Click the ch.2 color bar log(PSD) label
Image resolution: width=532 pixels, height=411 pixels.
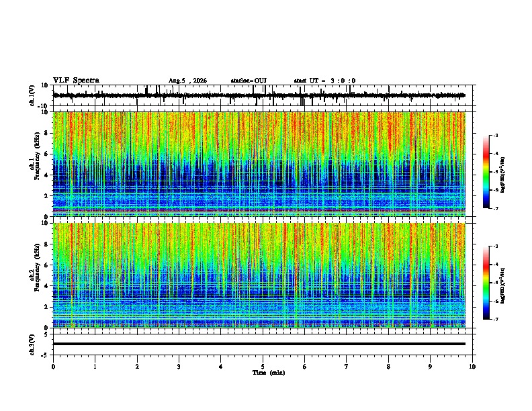click(x=503, y=285)
